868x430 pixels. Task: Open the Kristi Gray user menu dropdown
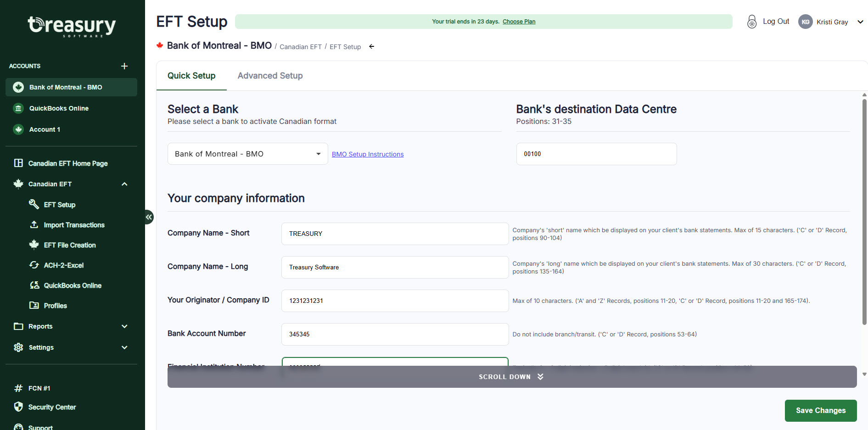click(x=860, y=22)
